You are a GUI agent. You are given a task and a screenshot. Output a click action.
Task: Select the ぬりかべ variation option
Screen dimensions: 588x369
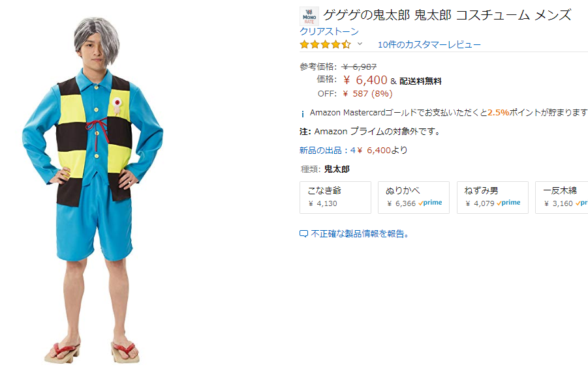pyautogui.click(x=414, y=198)
